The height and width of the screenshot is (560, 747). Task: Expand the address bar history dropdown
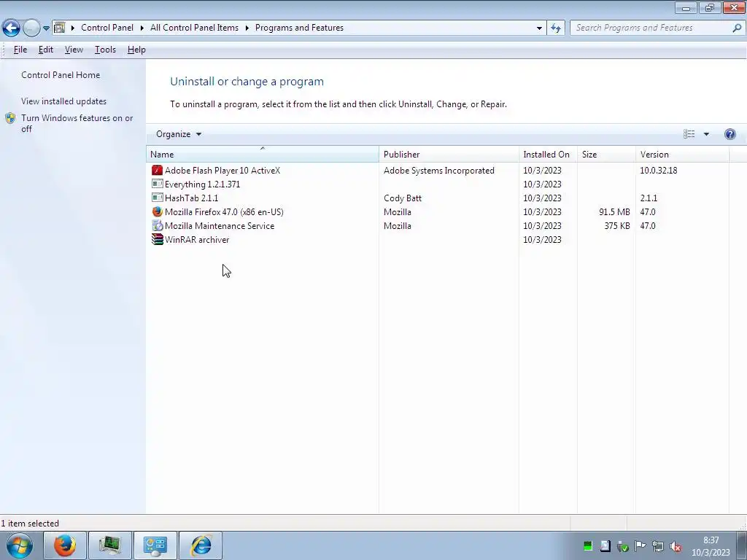pos(539,28)
